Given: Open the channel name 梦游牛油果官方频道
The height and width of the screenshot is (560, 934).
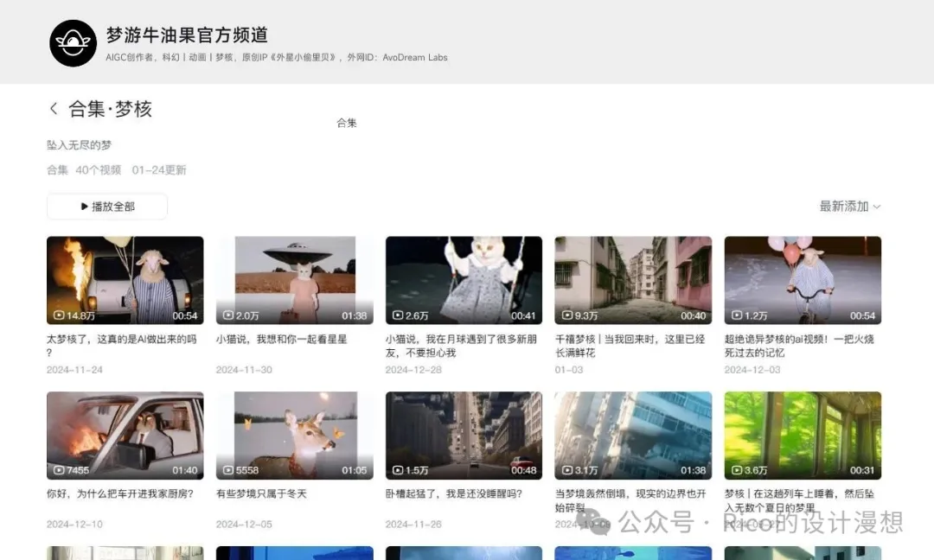Looking at the screenshot, I should [187, 35].
